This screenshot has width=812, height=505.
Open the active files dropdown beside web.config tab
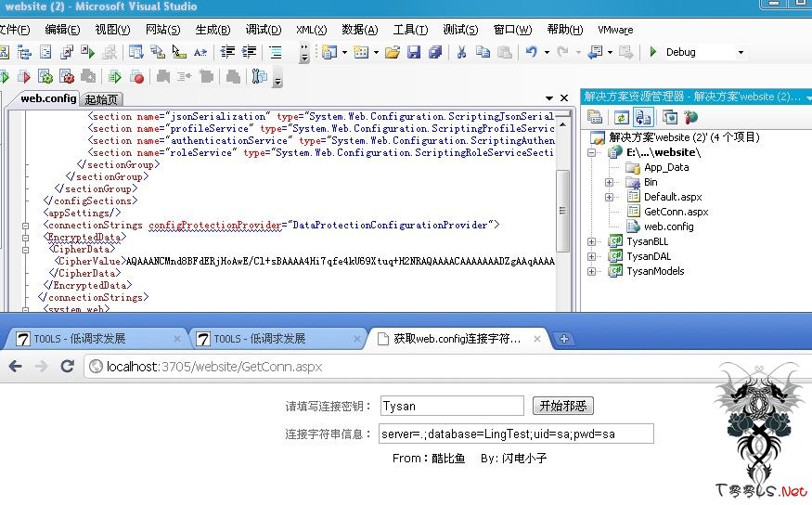coord(549,97)
